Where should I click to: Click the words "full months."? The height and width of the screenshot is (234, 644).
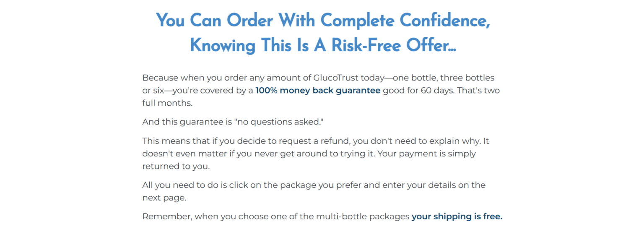(x=167, y=103)
